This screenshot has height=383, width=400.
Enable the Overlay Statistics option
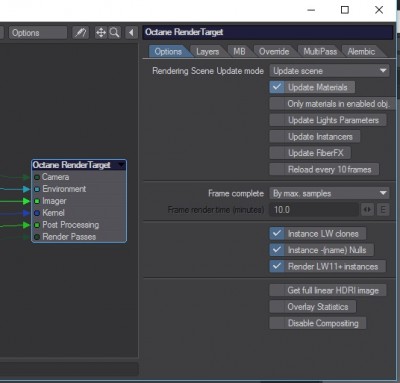click(x=277, y=307)
